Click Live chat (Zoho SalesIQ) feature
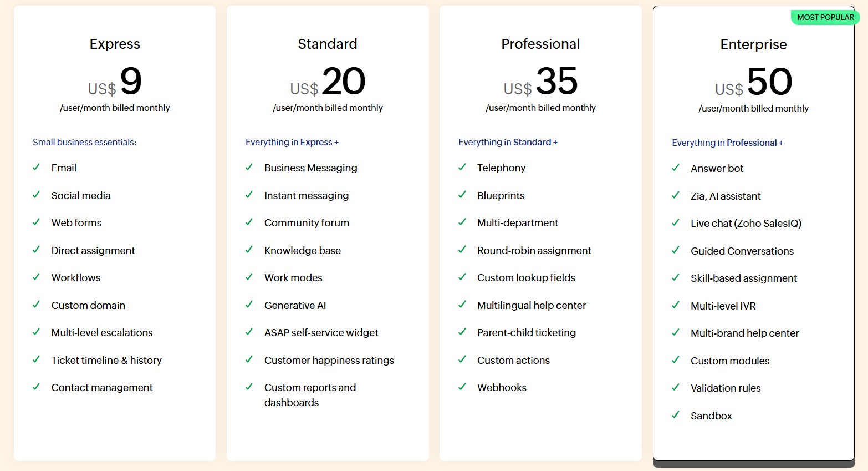Image resolution: width=868 pixels, height=471 pixels. point(746,223)
